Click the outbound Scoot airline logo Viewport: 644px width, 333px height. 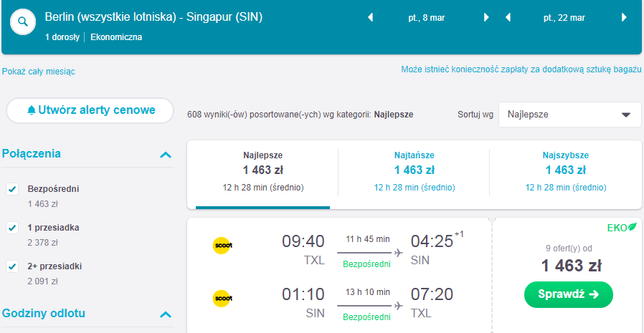click(222, 245)
